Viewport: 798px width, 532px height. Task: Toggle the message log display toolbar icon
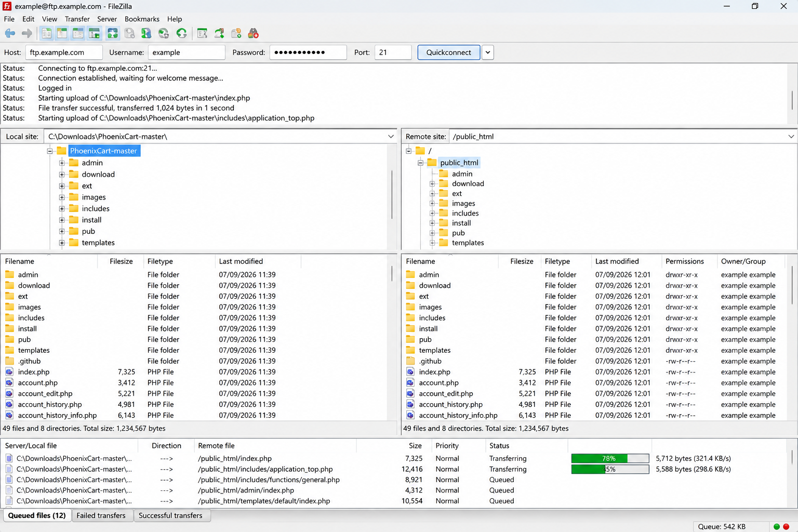46,34
